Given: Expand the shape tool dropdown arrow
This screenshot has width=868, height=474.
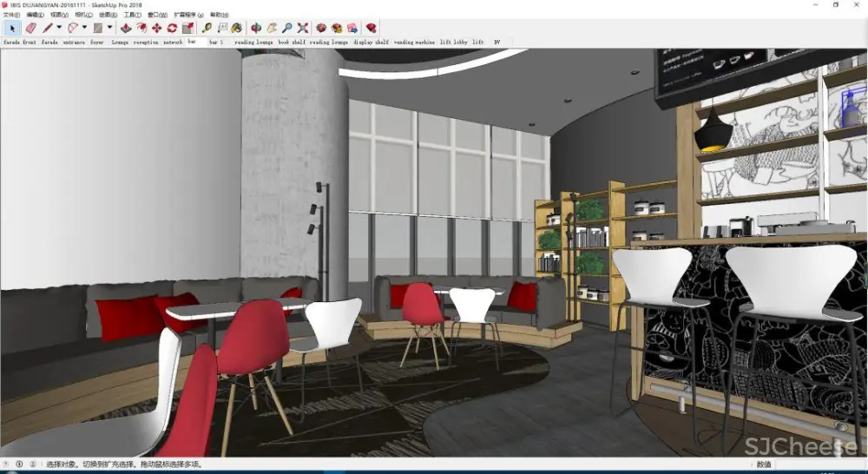Looking at the screenshot, I should (x=109, y=28).
